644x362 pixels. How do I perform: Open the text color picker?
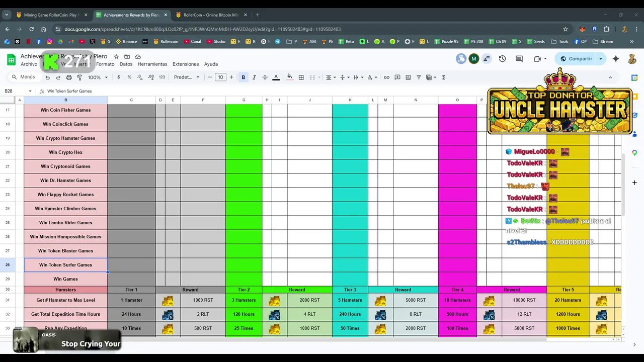pyautogui.click(x=276, y=77)
